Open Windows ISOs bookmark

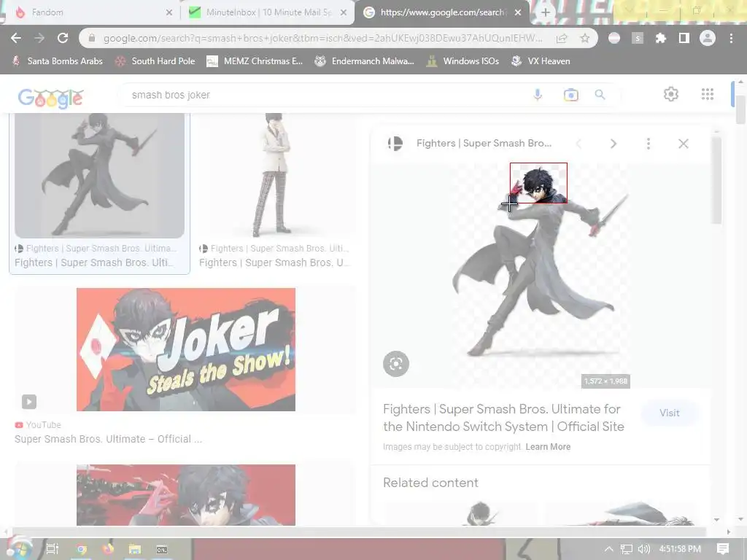pos(462,61)
